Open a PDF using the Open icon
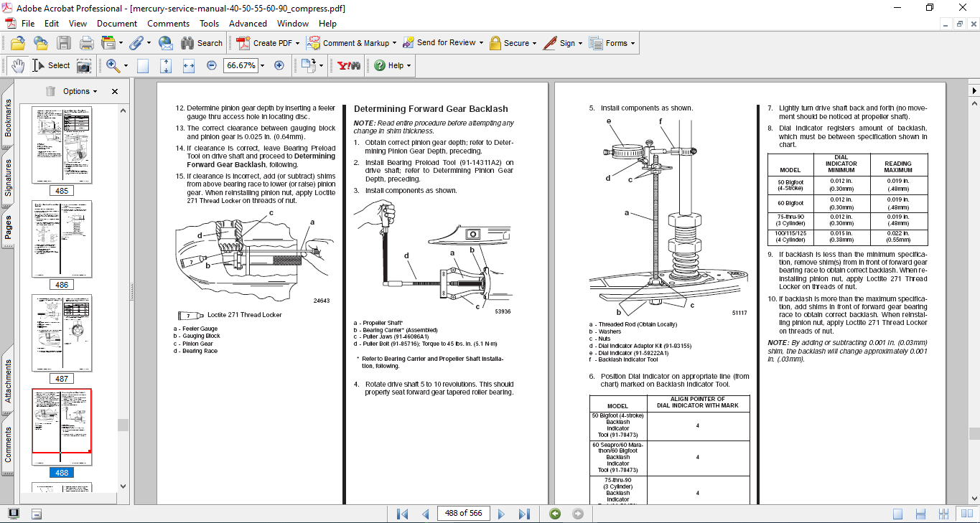The image size is (980, 523). coord(17,43)
